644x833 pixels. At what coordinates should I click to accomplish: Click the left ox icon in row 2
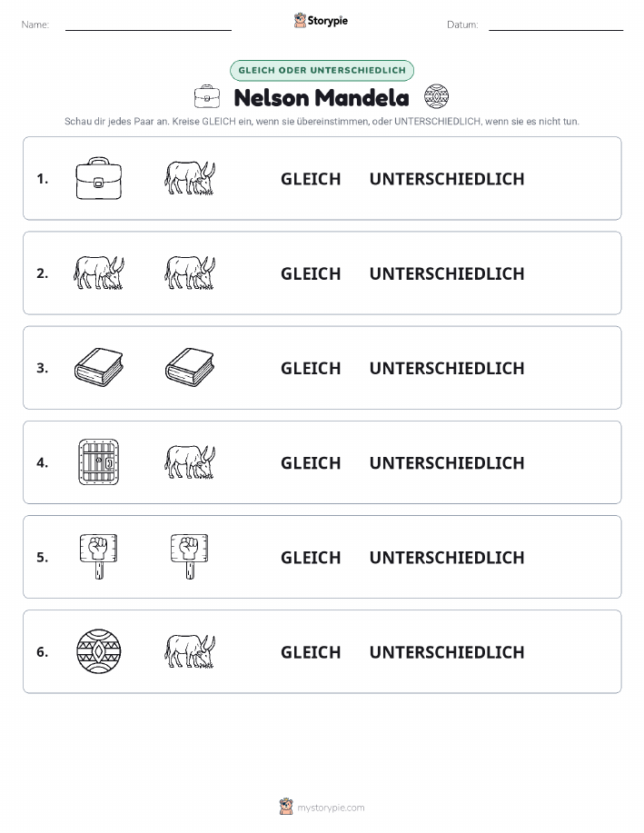click(99, 273)
